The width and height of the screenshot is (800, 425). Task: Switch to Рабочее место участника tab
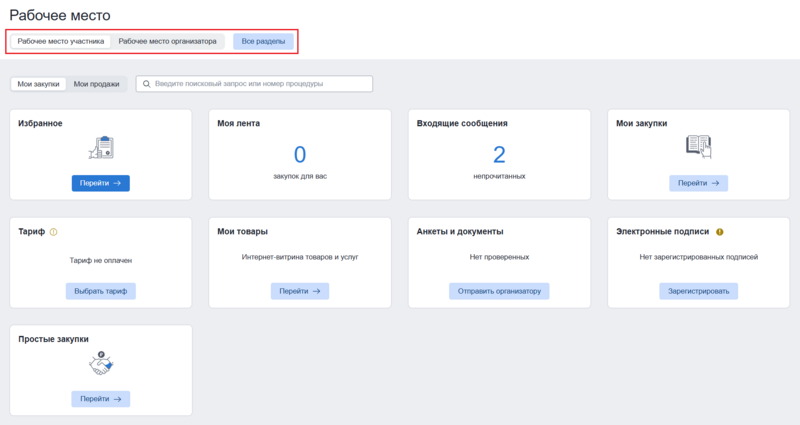pos(60,42)
